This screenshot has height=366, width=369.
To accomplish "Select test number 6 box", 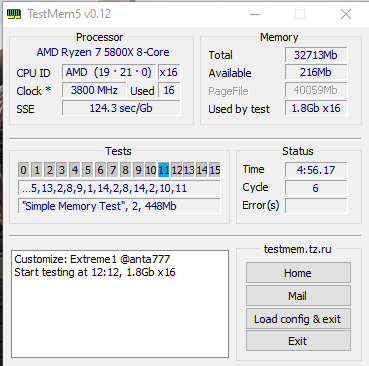I will click(x=100, y=170).
